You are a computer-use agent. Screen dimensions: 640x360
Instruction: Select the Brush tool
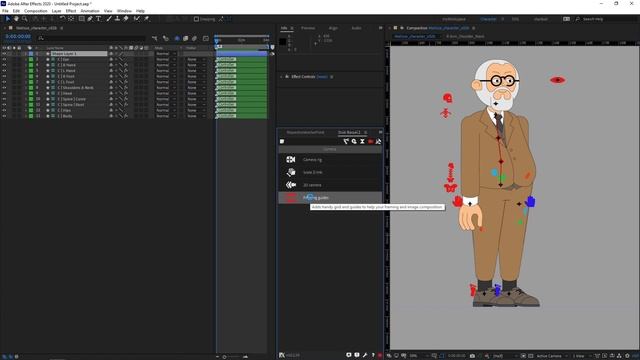point(109,19)
